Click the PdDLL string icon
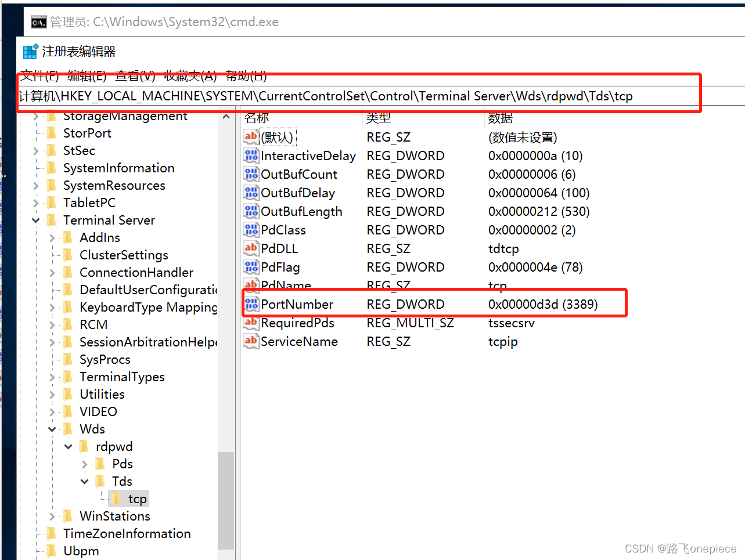This screenshot has width=745, height=560. tap(251, 248)
